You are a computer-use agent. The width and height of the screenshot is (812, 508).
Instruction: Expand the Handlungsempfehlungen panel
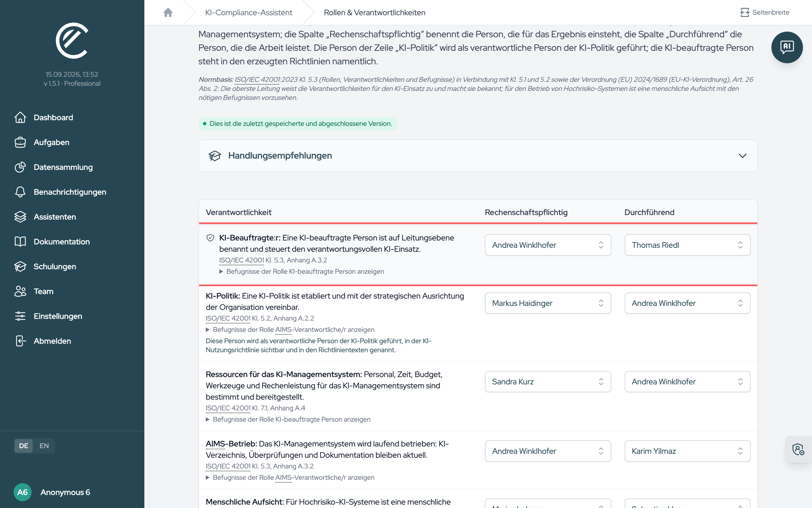478,156
